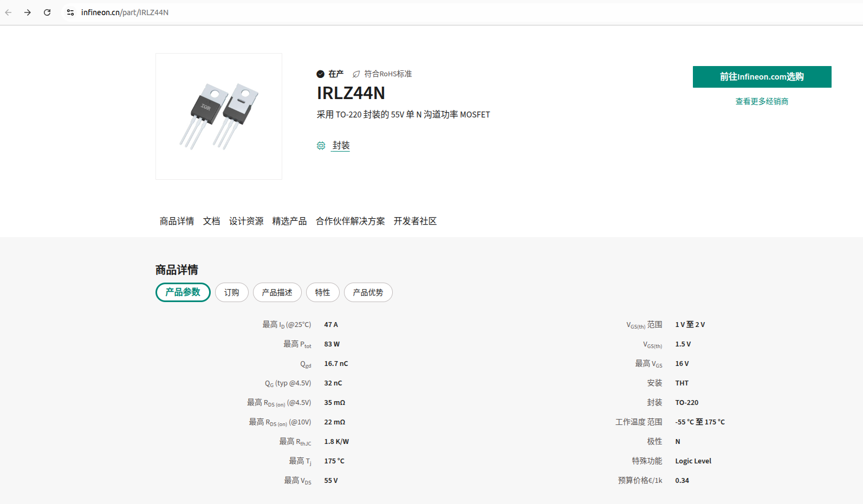Screen dimensions: 863x504
Task: Click the 47 A current value
Action: point(331,325)
